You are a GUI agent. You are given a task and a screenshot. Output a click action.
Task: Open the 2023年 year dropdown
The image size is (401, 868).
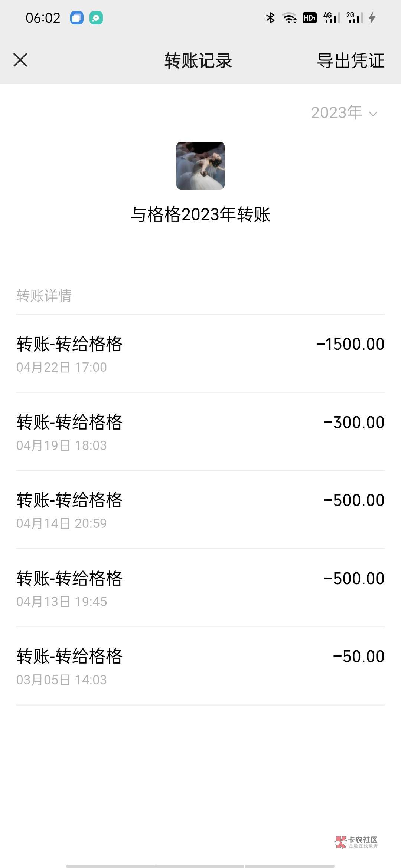pos(336,113)
